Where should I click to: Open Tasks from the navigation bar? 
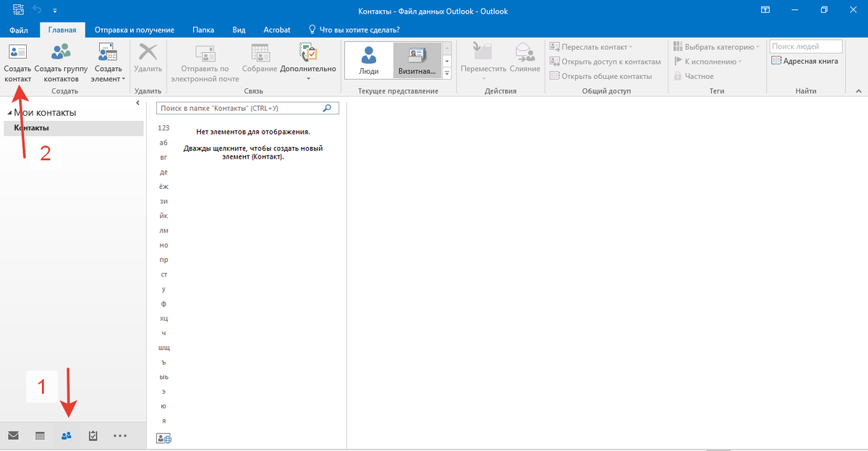(x=93, y=436)
